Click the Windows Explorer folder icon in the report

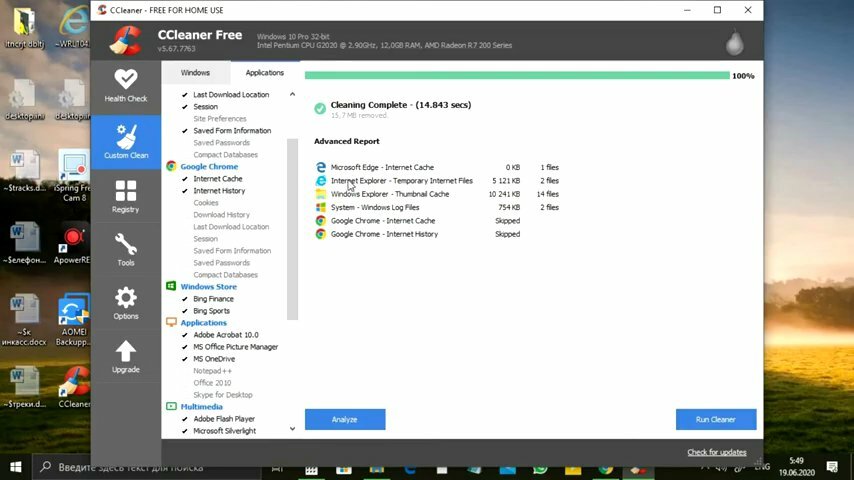[321, 194]
